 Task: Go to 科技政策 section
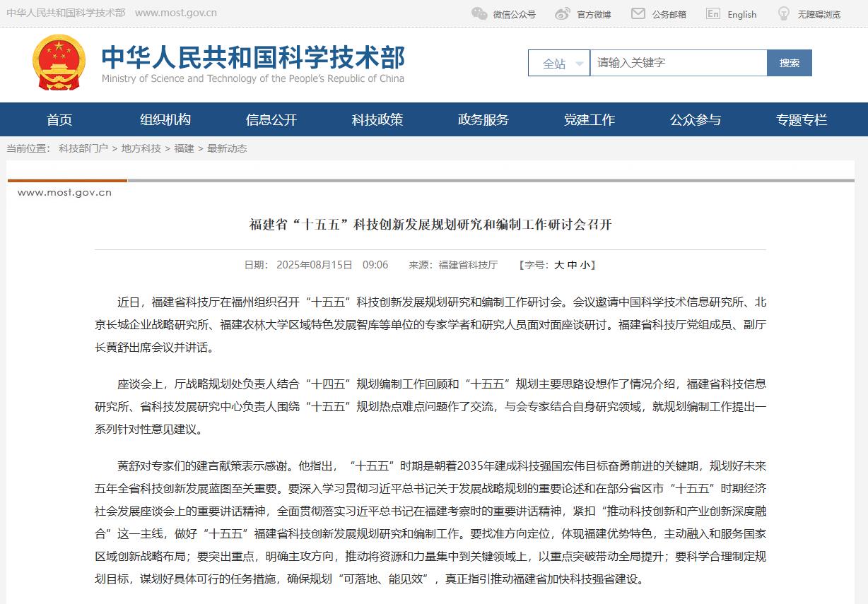377,120
